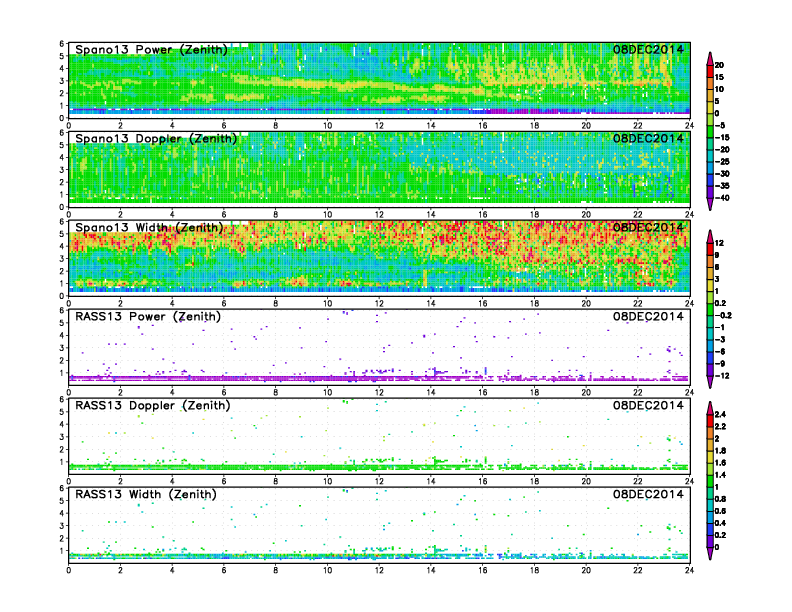Click hour 24 tick label under Spano13 Power plot
The image size is (792, 612).
pos(689,125)
